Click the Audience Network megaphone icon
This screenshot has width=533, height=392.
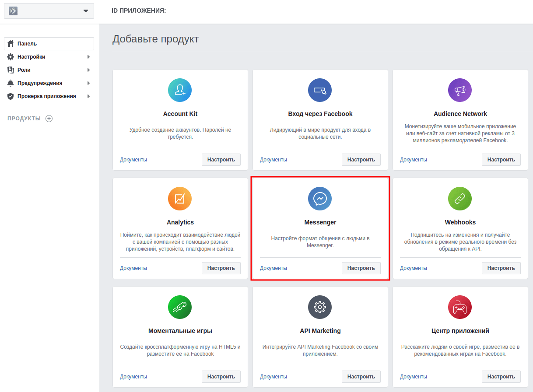(x=460, y=90)
